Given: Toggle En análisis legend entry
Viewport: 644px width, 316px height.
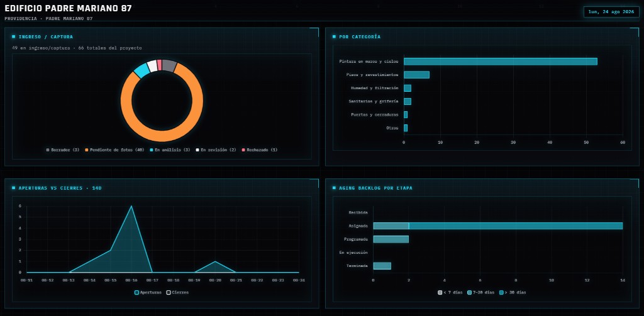Looking at the screenshot, I should point(170,150).
